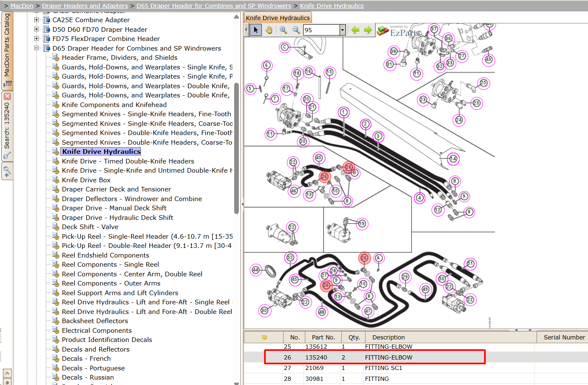Screen dimensions: 588x385
Task: Open the MacDon breadcrumb link
Action: (22, 6)
